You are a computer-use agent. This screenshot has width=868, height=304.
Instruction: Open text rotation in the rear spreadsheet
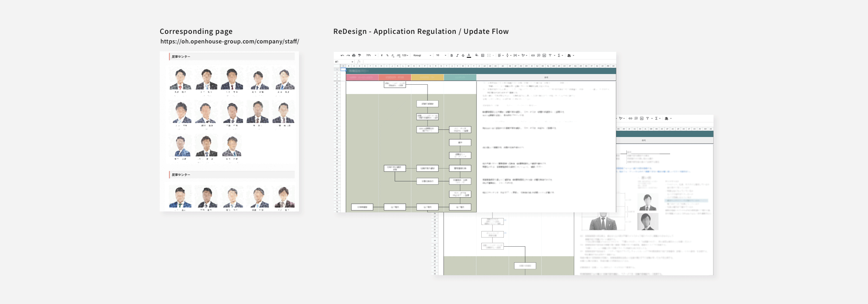621,118
